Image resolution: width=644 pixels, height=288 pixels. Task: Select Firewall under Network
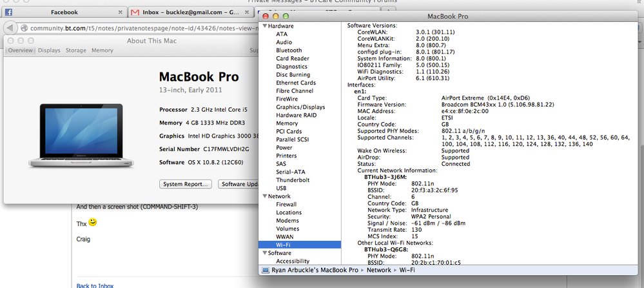(286, 205)
